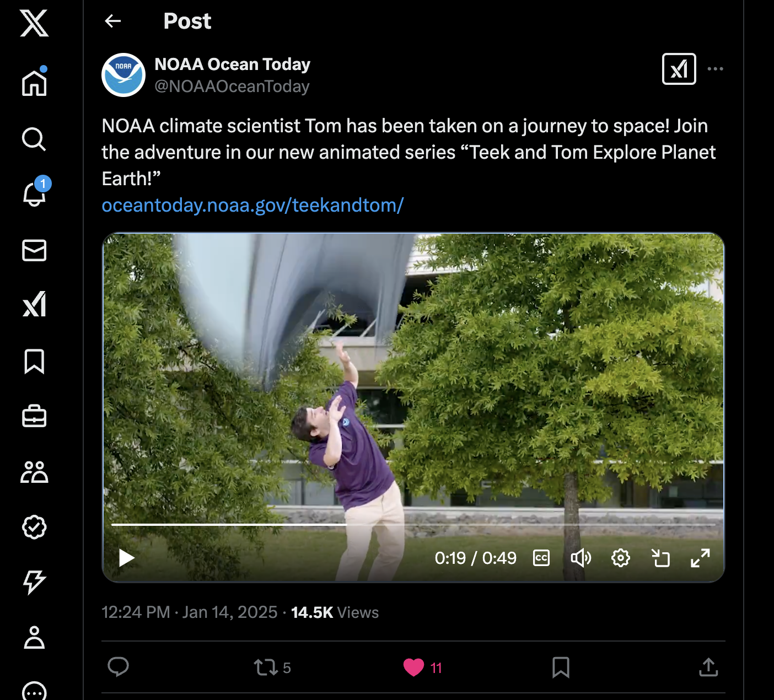The image size is (774, 700).
Task: Open the Profile item in sidebar
Action: [x=34, y=637]
